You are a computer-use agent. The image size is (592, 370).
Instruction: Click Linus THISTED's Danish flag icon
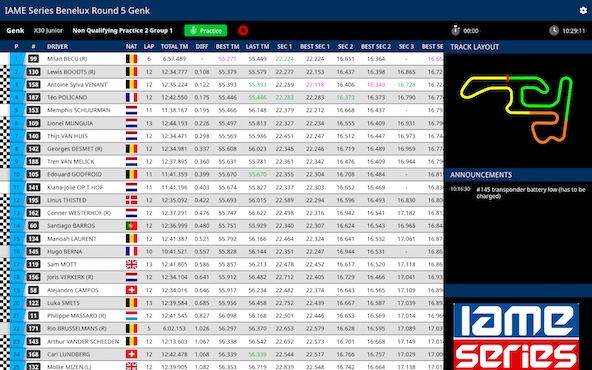click(x=131, y=200)
